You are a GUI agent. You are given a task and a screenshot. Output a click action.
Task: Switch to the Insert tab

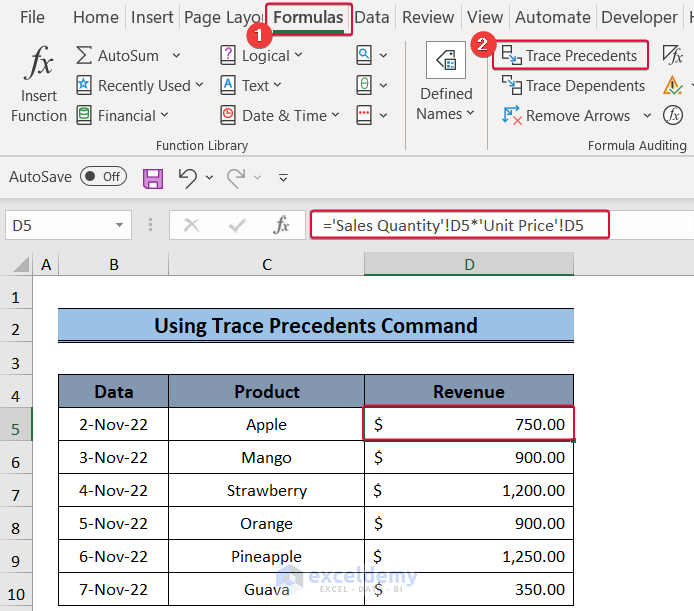click(152, 17)
